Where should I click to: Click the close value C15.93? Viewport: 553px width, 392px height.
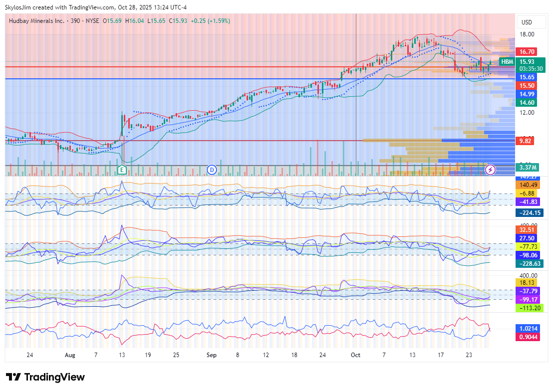178,21
